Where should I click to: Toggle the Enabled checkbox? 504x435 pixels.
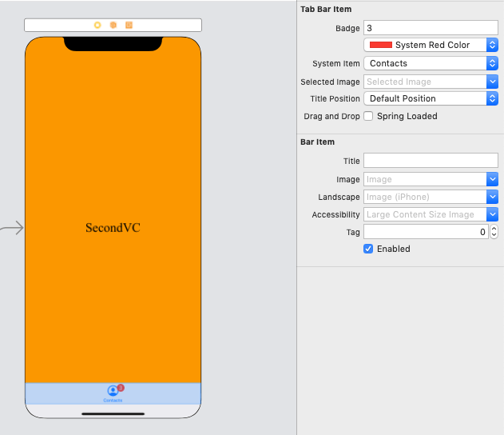coord(368,249)
